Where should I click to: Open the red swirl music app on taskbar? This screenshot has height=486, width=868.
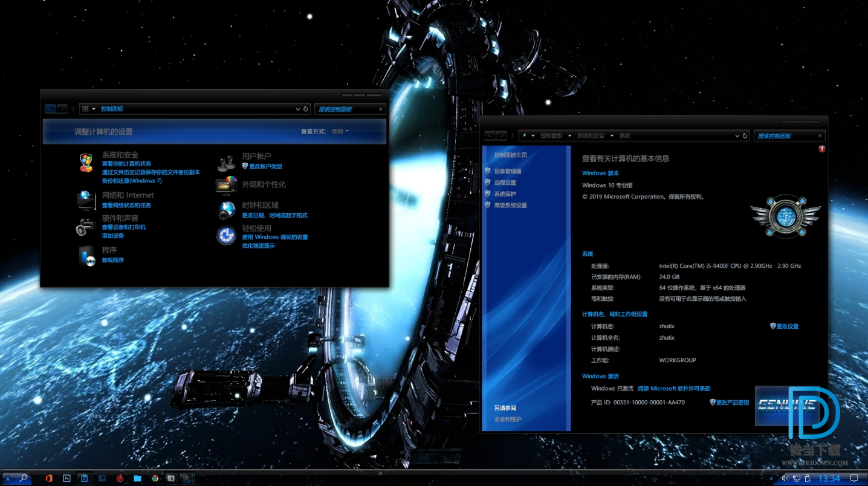click(x=120, y=478)
